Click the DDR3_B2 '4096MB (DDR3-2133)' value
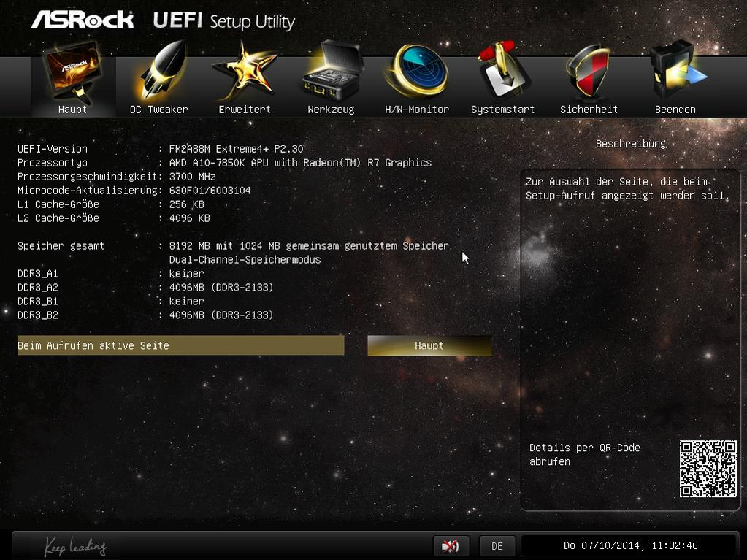The image size is (747, 560). tap(221, 315)
